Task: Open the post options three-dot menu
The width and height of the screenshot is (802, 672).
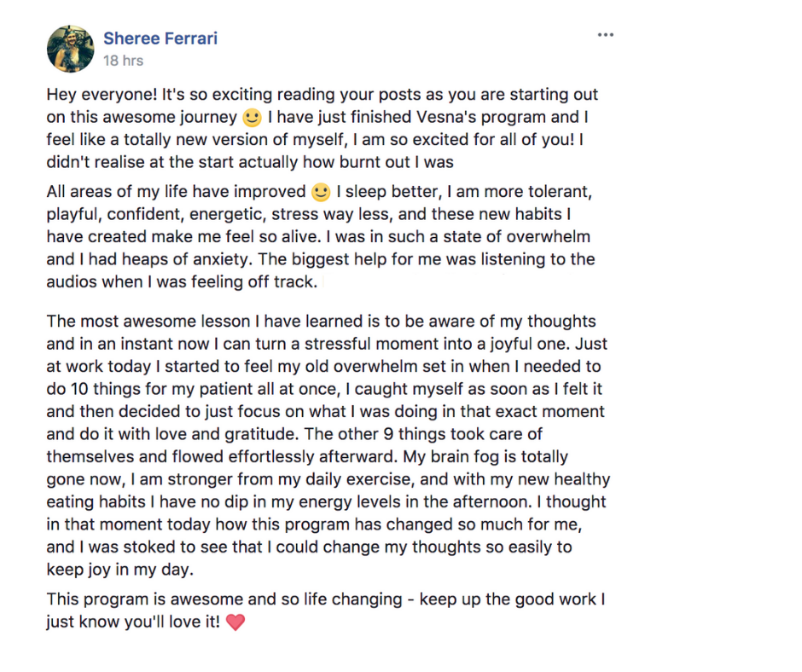Action: 605,35
